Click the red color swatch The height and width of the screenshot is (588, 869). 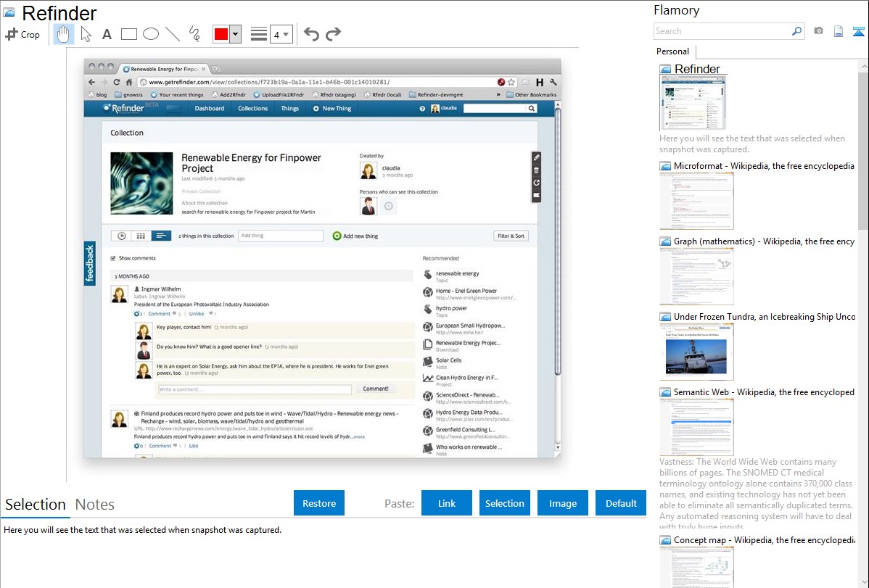(x=221, y=34)
